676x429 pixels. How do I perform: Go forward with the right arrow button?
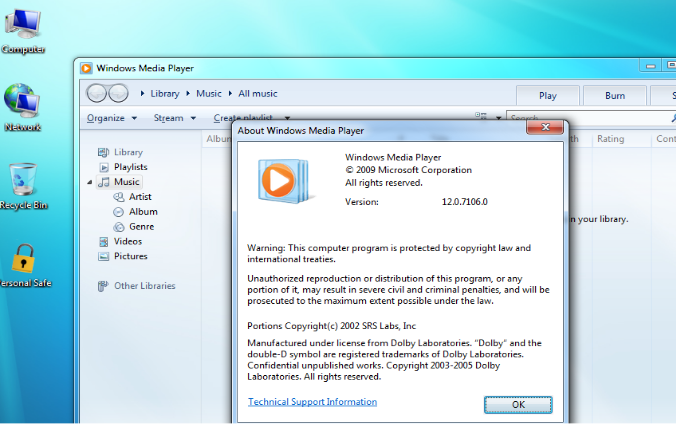point(118,93)
